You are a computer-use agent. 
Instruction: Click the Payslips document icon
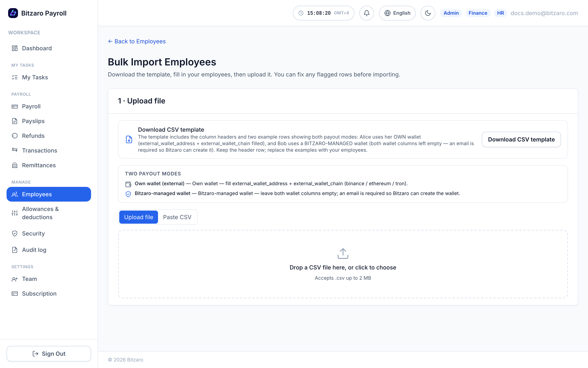click(x=14, y=121)
